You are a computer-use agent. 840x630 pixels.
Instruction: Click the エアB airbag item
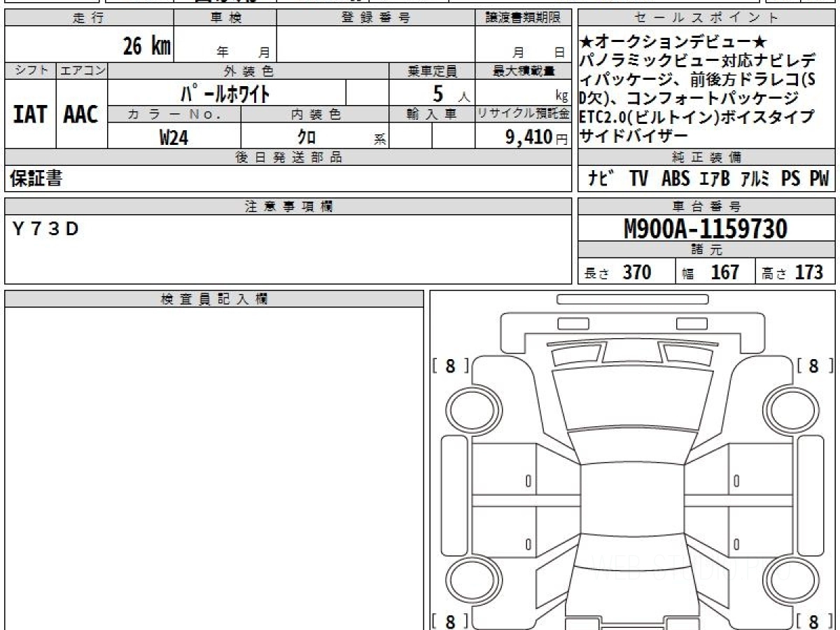coord(715,179)
